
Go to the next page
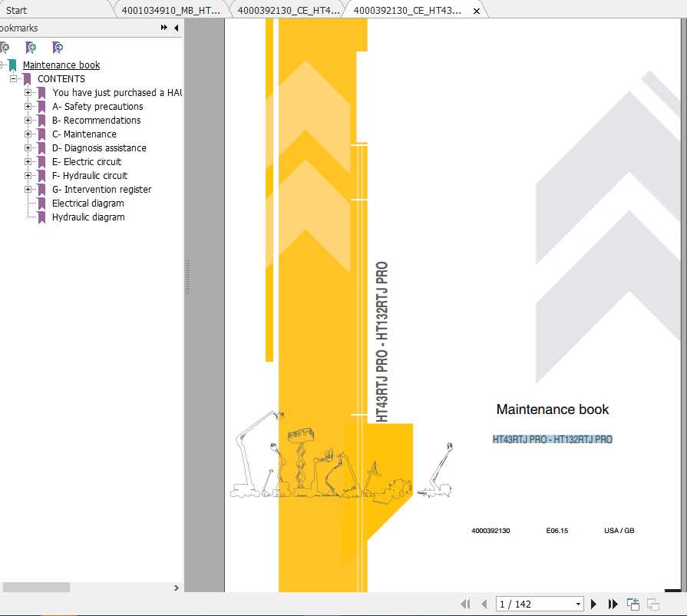coord(593,604)
